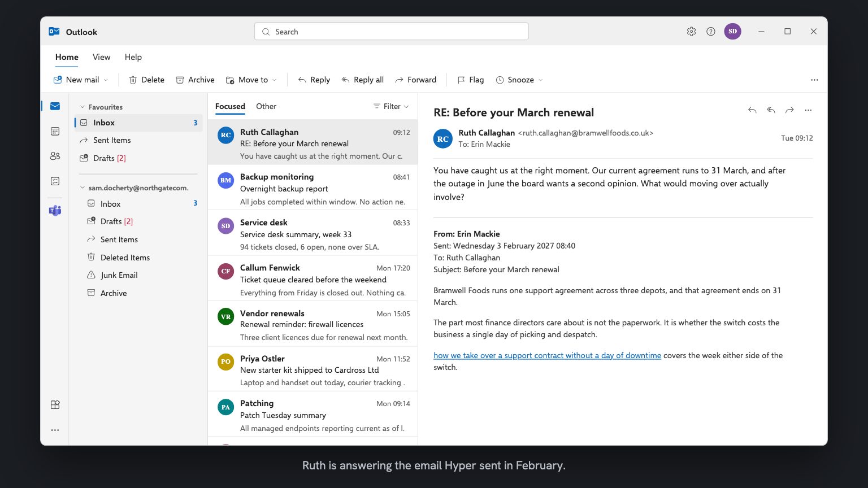Select the Focused inbox tab
This screenshot has height=488, width=868.
tap(230, 106)
